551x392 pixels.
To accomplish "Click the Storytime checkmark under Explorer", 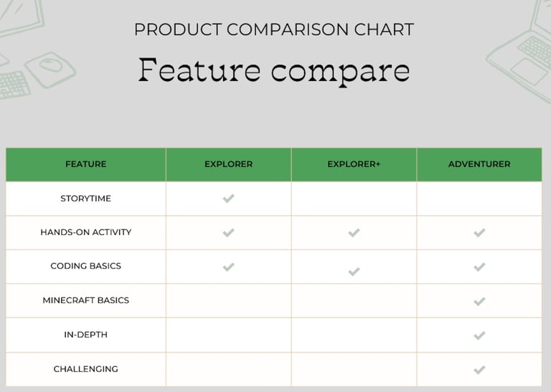I will click(x=228, y=199).
